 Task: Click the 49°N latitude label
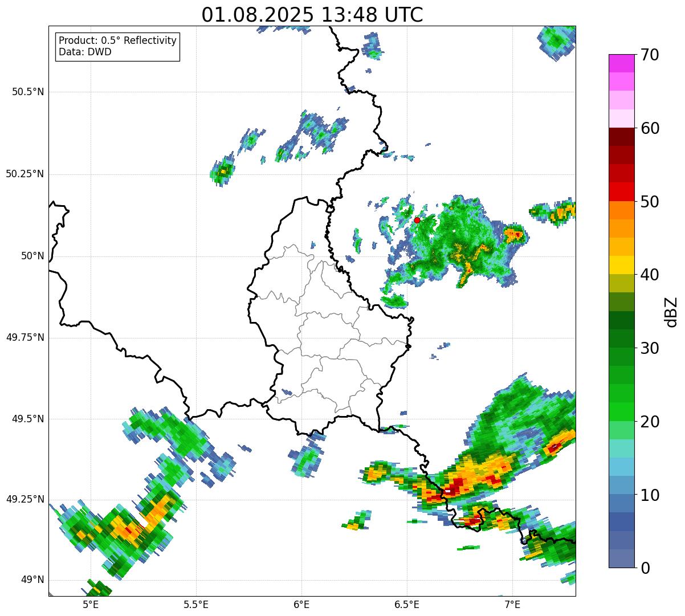[x=32, y=580]
